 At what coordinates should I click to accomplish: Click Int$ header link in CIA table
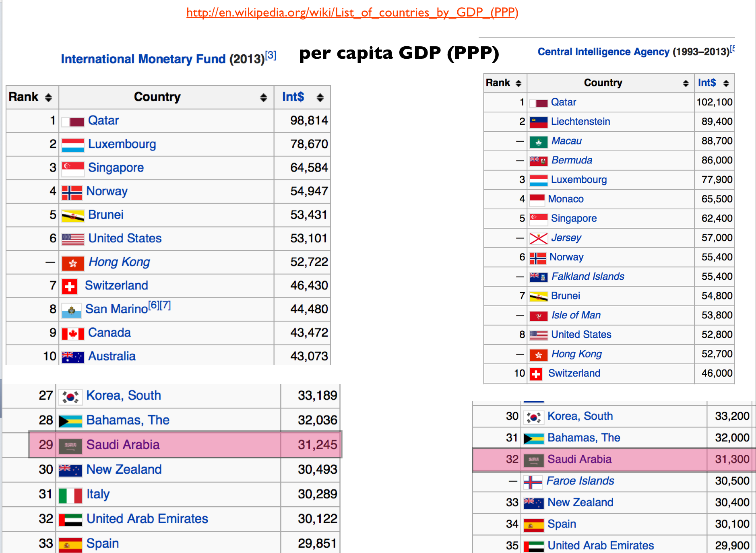707,83
